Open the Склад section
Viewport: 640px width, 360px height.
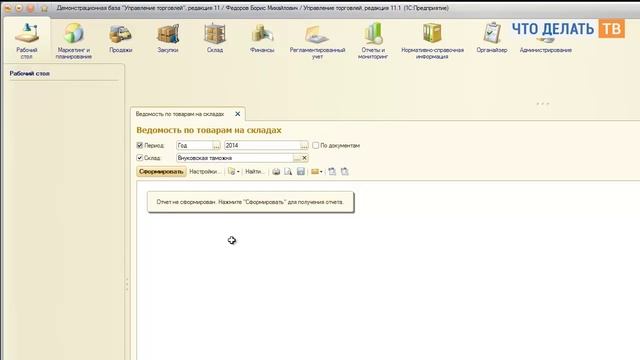click(215, 38)
